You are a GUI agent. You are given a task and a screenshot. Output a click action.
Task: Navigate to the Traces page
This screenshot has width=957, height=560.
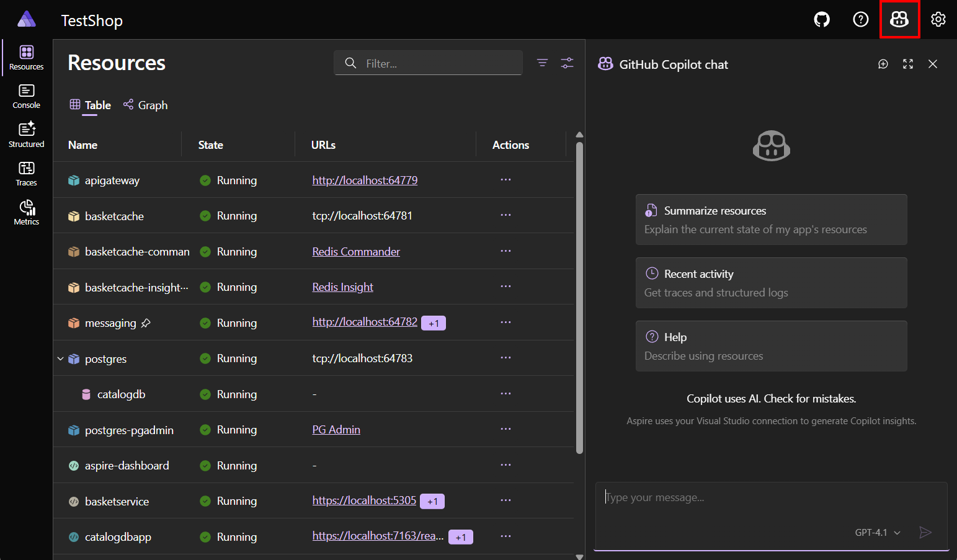pyautogui.click(x=25, y=172)
